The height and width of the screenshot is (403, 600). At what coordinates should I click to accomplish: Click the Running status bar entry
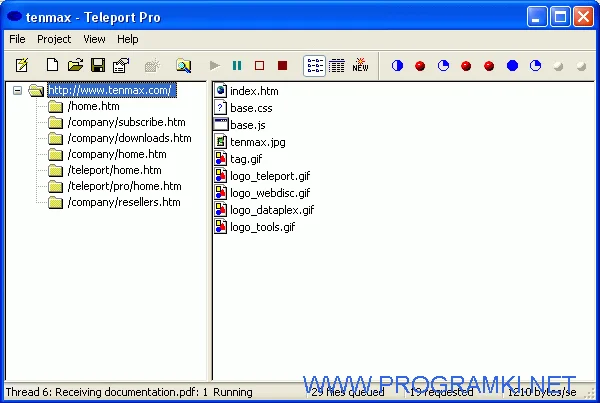pos(233,392)
